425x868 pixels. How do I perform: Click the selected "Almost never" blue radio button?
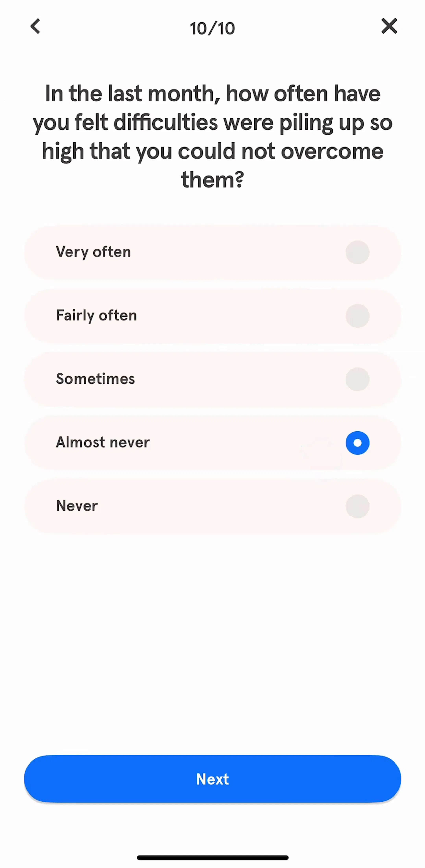tap(357, 442)
